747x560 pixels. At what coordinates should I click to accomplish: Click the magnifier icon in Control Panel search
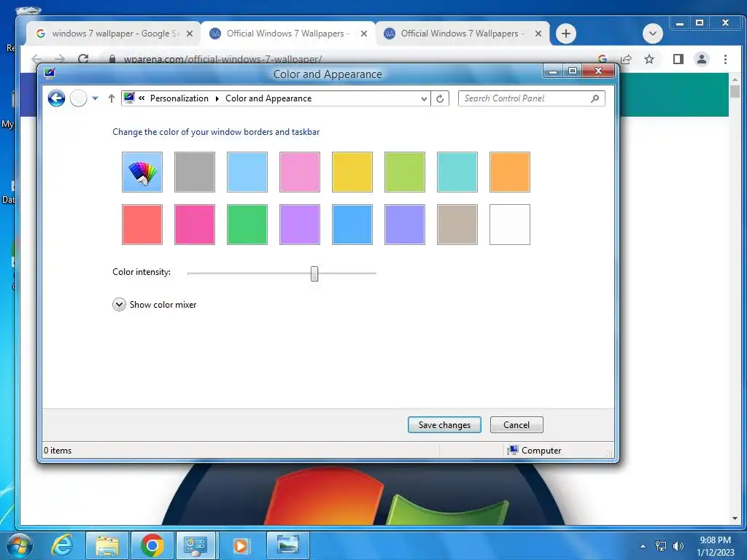click(x=595, y=98)
